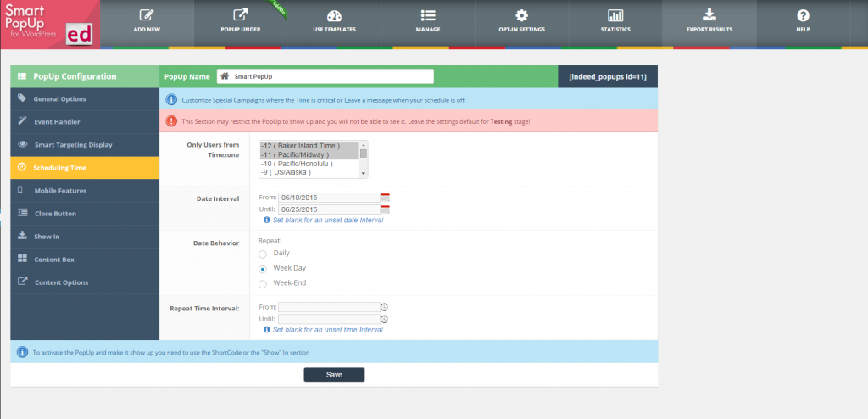Select -12 Baker Island Time timezone
868x419 pixels.
(x=309, y=146)
